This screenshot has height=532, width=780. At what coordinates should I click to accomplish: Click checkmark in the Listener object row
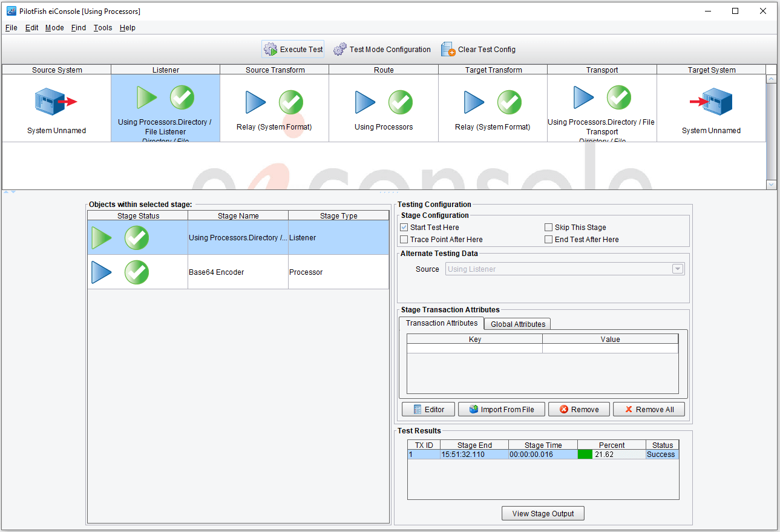pos(137,238)
